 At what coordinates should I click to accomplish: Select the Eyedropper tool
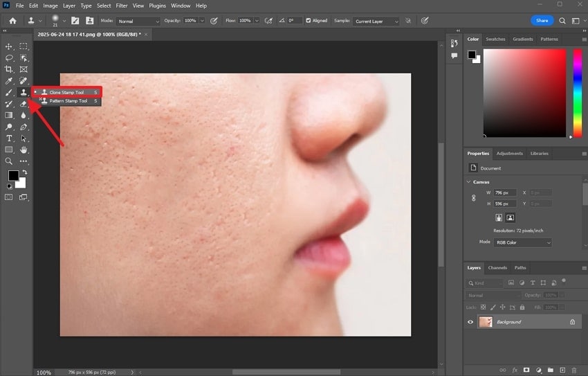(x=8, y=81)
